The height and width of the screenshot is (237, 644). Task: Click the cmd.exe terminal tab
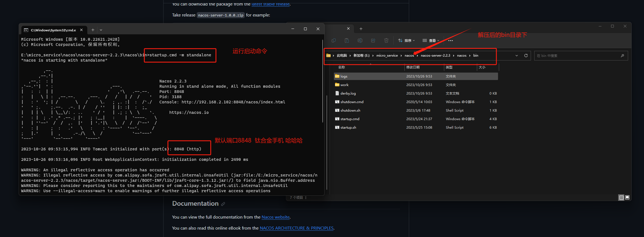point(54,30)
